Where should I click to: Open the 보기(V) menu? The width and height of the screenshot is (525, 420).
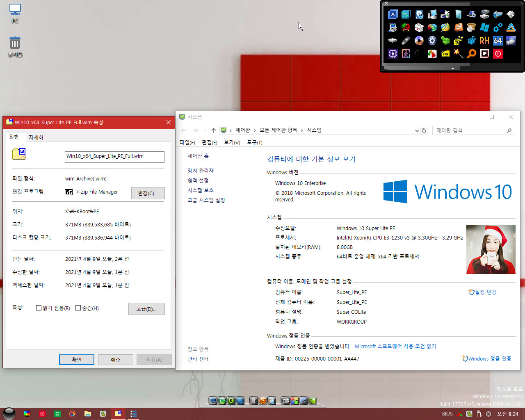232,142
